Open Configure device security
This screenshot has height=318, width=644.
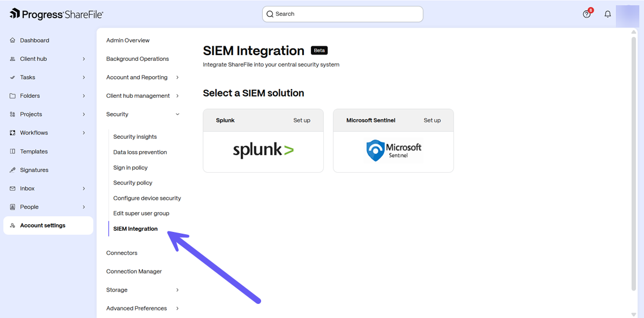[x=147, y=198]
